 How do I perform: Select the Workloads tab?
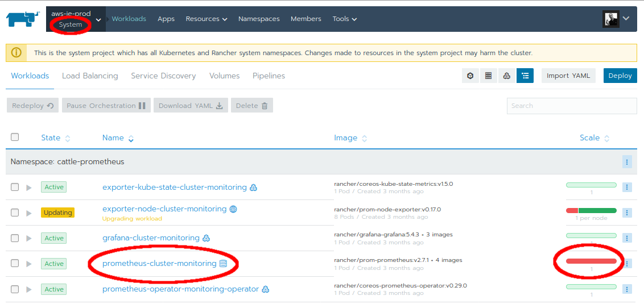(x=30, y=76)
